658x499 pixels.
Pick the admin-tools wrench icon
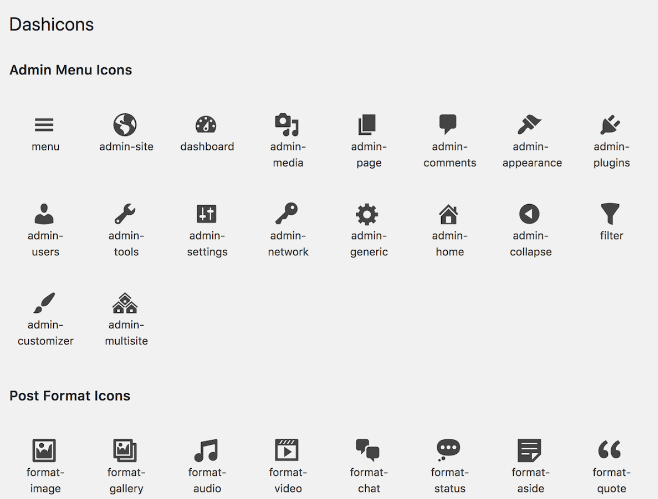[126, 214]
